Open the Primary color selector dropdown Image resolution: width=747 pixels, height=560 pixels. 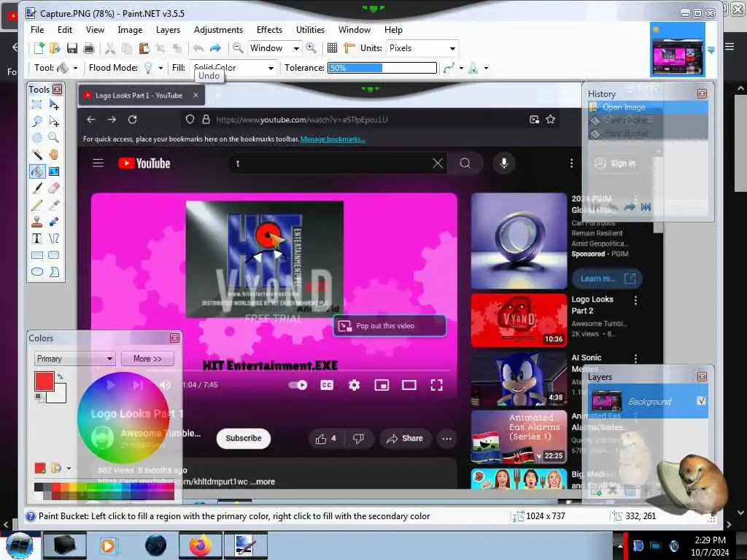(75, 359)
